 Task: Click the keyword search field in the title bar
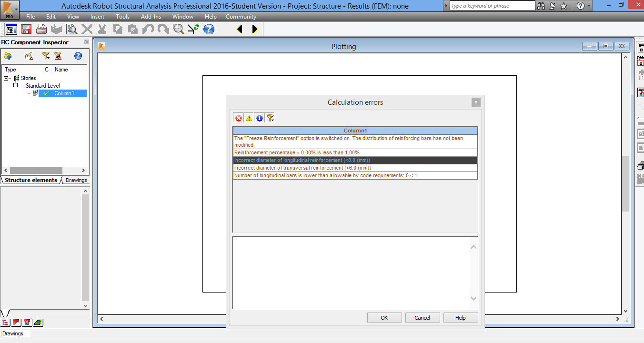pyautogui.click(x=492, y=6)
